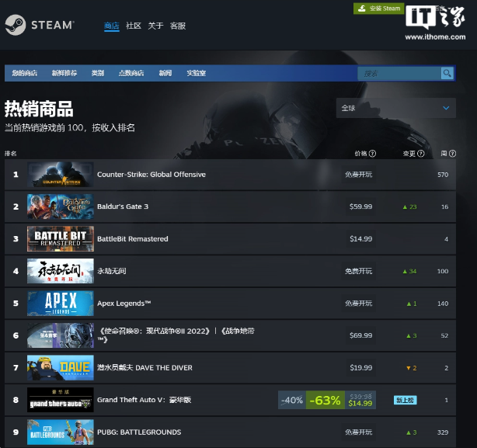Click the help icon beside 周 column
Viewport: 477px width, 448px height.
(x=452, y=154)
